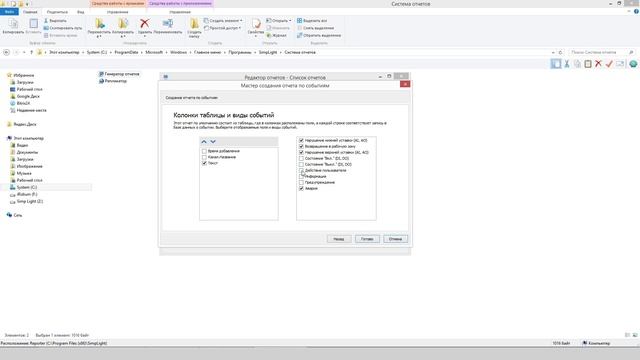Check the Действие пользователя checkbox
This screenshot has width=640, height=360.
(x=301, y=170)
